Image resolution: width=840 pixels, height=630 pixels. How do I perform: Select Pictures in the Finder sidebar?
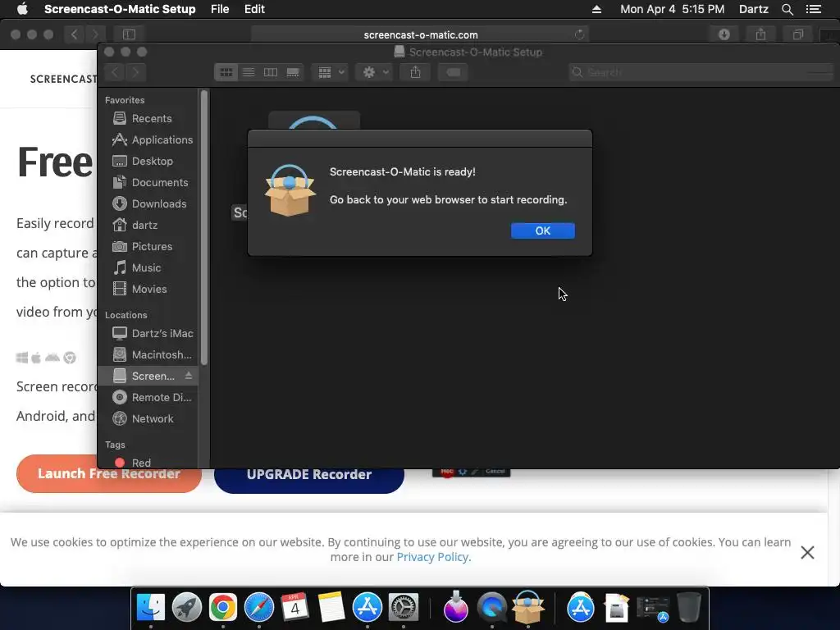click(x=148, y=246)
